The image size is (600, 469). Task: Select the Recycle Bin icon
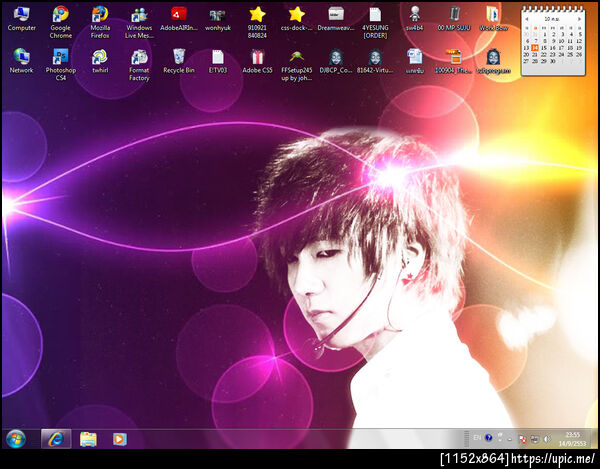[x=179, y=61]
